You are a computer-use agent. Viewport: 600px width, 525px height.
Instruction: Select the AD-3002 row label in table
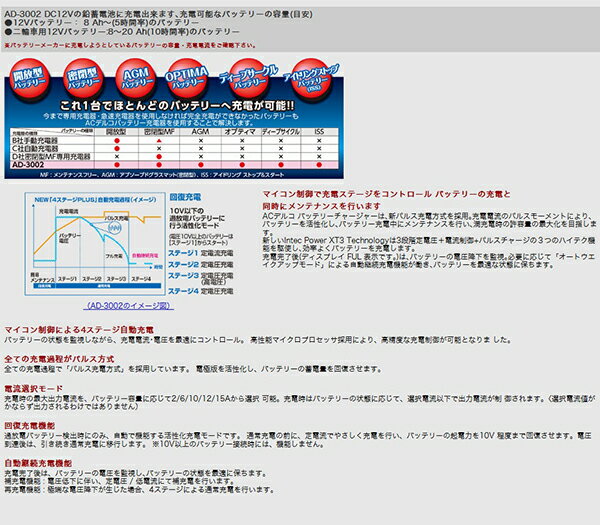point(31,166)
